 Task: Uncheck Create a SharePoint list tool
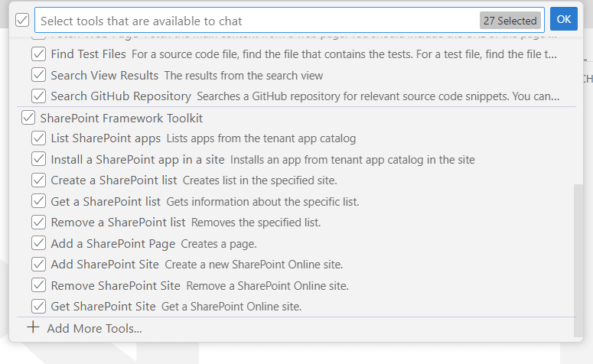pos(38,180)
